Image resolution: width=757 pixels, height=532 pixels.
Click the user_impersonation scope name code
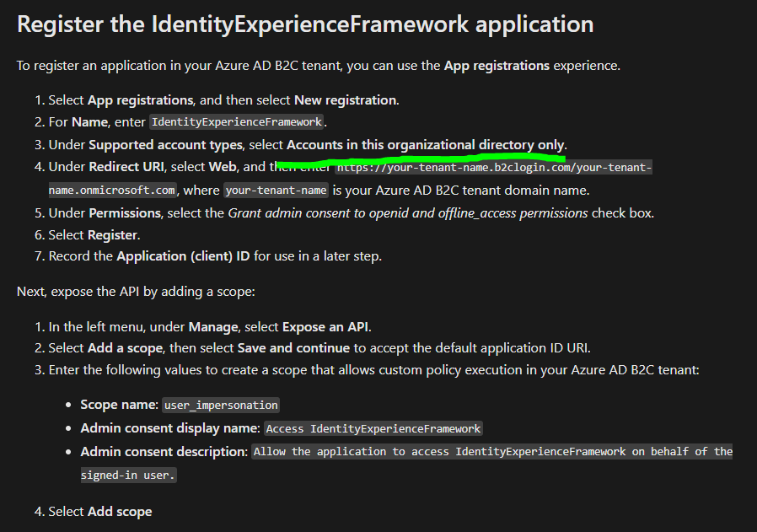point(221,405)
